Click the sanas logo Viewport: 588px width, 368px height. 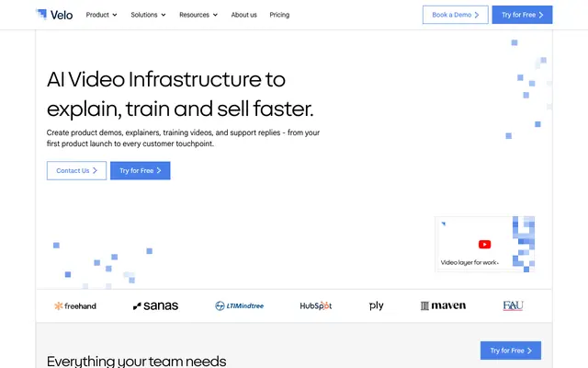[x=155, y=306]
